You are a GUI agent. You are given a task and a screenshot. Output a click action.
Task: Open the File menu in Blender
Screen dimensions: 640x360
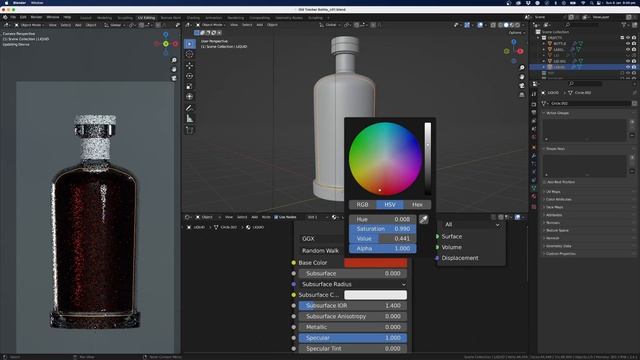click(13, 17)
